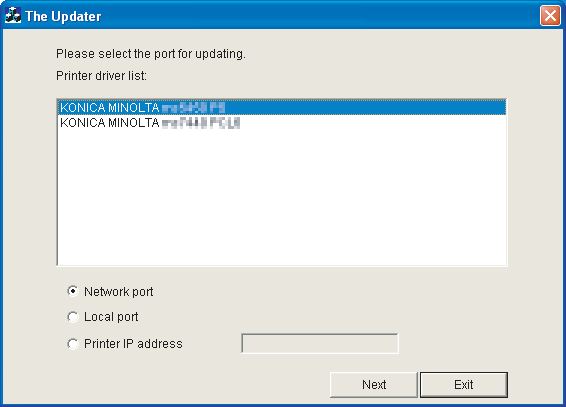Click the blurred model name of first driver
The height and width of the screenshot is (407, 566).
point(193,108)
